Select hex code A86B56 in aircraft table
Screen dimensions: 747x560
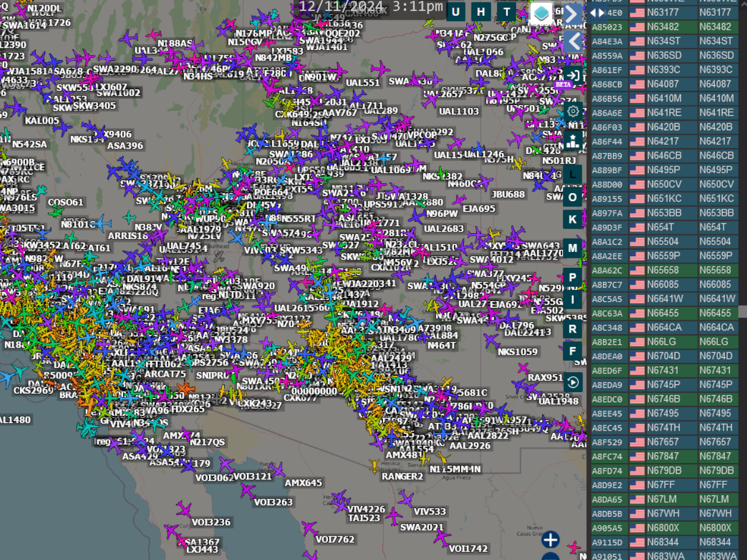coord(607,99)
